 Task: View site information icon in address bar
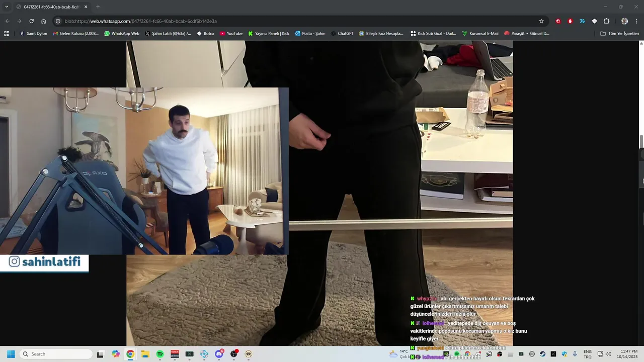click(x=58, y=21)
